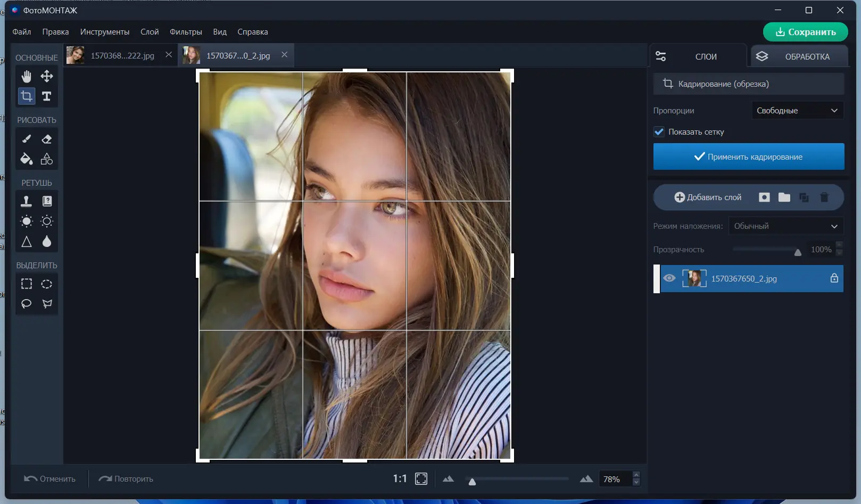861x504 pixels.
Task: Select the Shapes tool
Action: 47,159
